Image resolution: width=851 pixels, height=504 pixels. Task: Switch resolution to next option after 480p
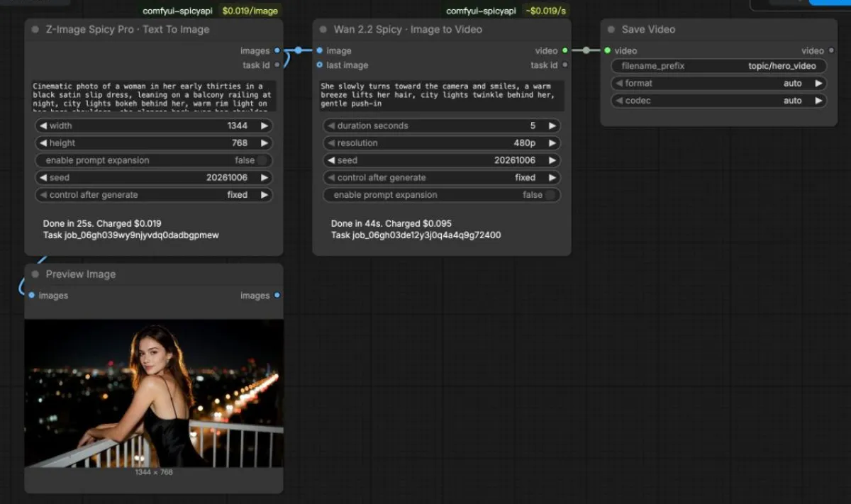click(552, 143)
